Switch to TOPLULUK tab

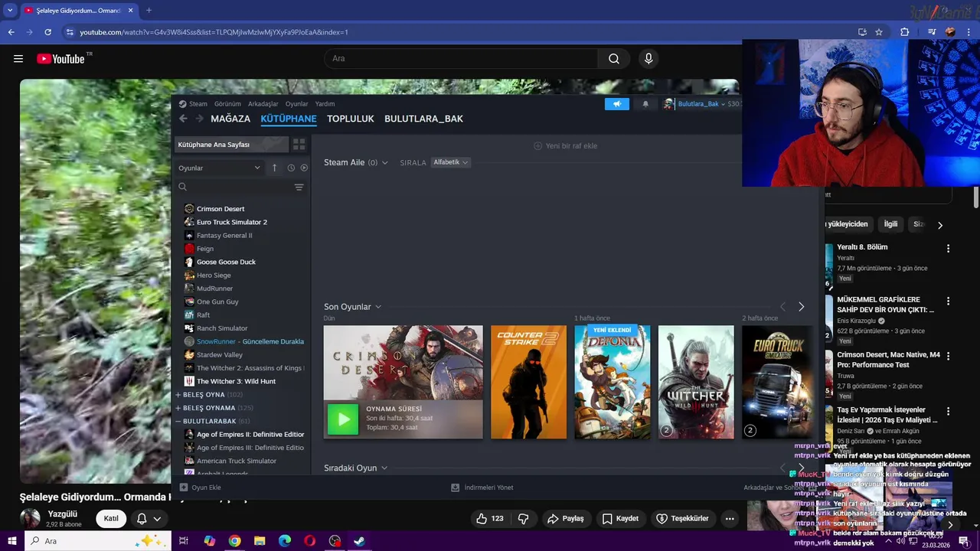click(351, 119)
